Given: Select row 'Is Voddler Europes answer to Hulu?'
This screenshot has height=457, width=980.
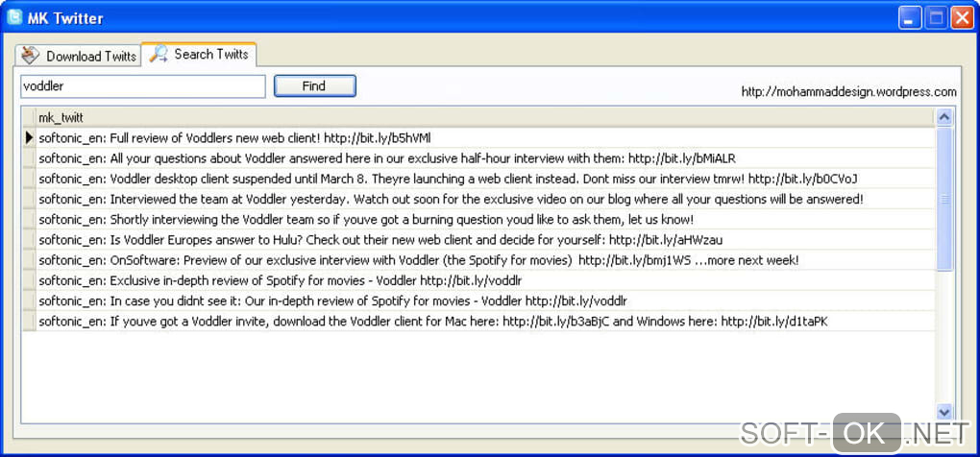Looking at the screenshot, I should tap(485, 240).
